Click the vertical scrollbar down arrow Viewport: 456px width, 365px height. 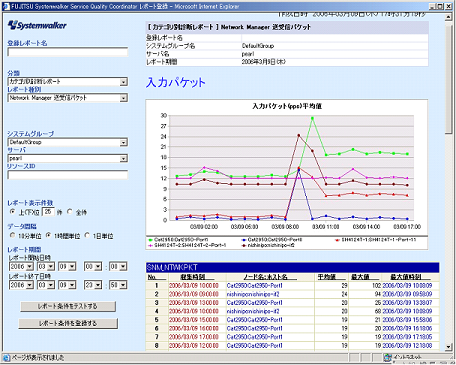[x=449, y=347]
